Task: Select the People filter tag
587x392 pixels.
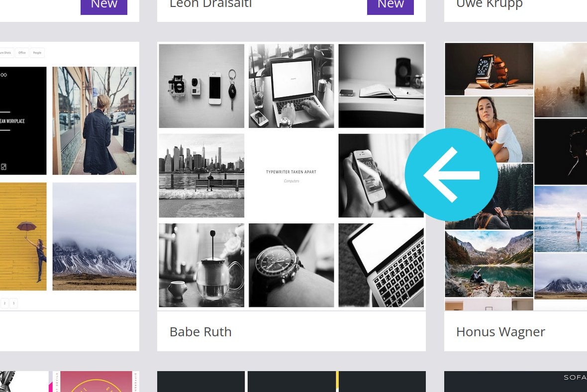Action: 37,53
